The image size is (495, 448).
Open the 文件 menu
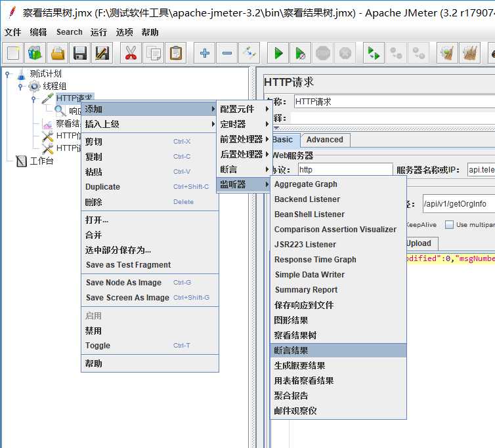12,32
